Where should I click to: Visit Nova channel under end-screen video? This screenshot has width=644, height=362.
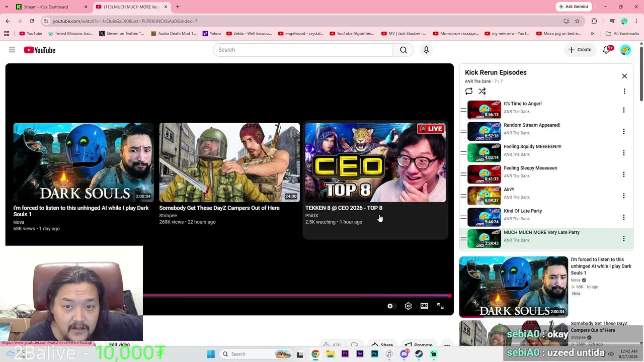[x=19, y=222]
